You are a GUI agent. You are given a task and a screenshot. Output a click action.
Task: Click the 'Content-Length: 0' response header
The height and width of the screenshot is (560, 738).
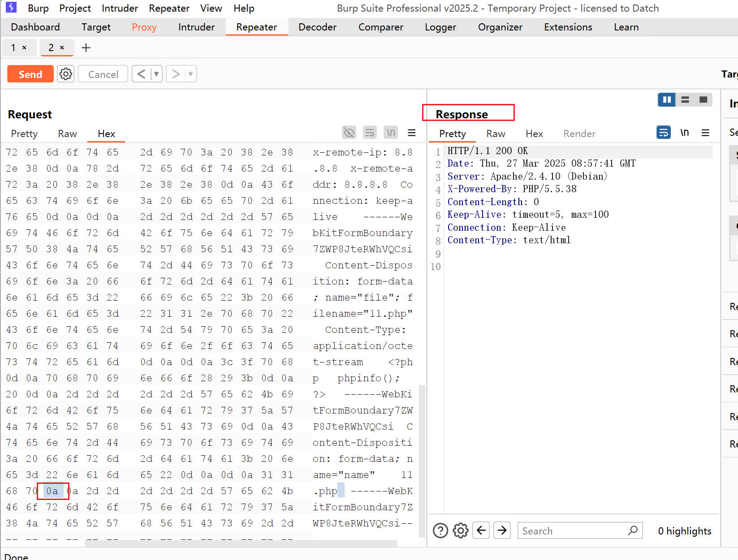coord(493,202)
